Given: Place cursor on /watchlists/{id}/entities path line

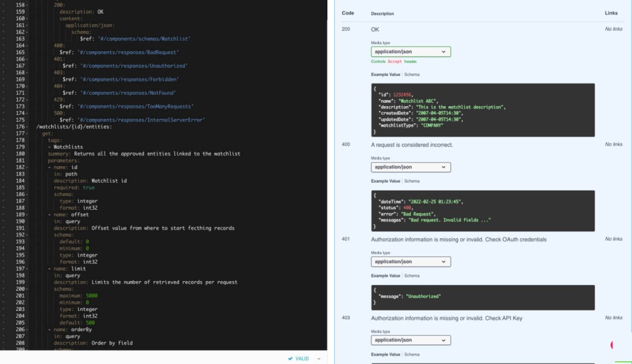Looking at the screenshot, I should coord(75,127).
